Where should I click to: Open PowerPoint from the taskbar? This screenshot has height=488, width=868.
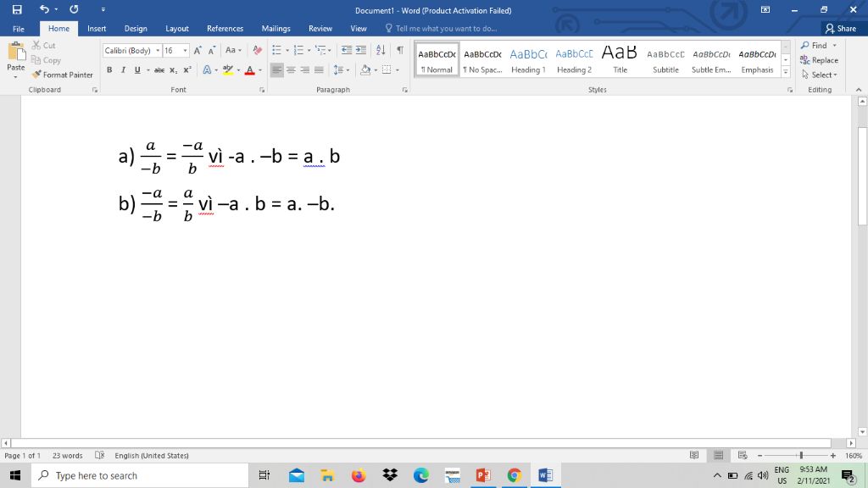tap(483, 475)
